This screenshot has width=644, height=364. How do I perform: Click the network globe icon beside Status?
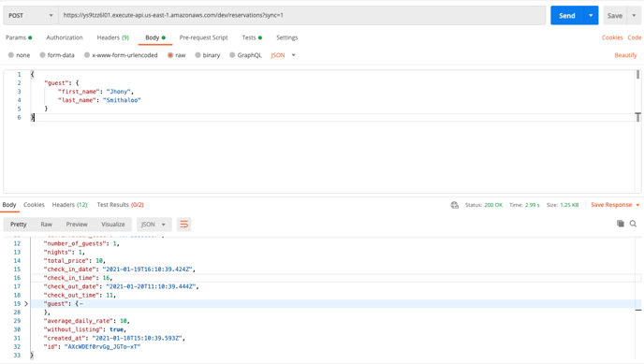[454, 205]
